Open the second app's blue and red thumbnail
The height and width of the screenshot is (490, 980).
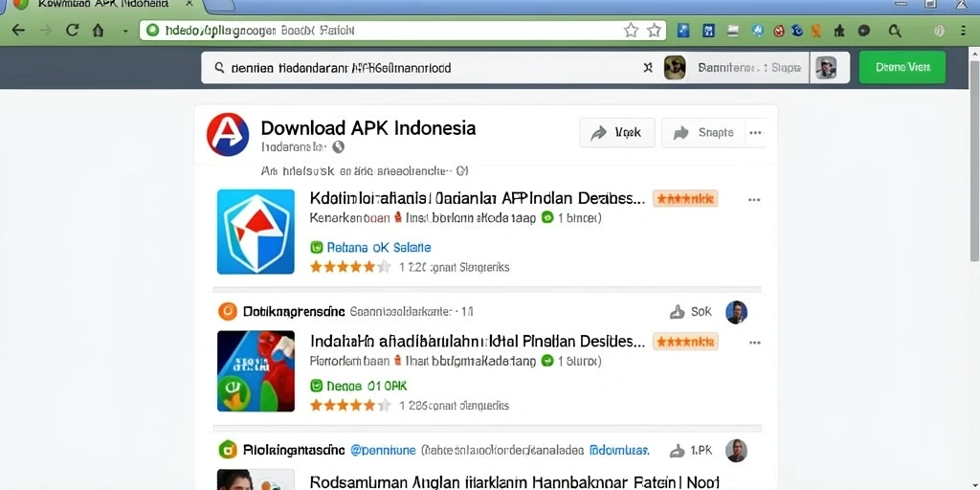[x=256, y=370]
